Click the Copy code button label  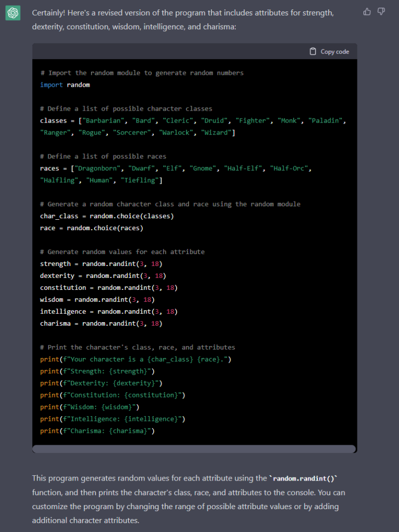coord(335,51)
